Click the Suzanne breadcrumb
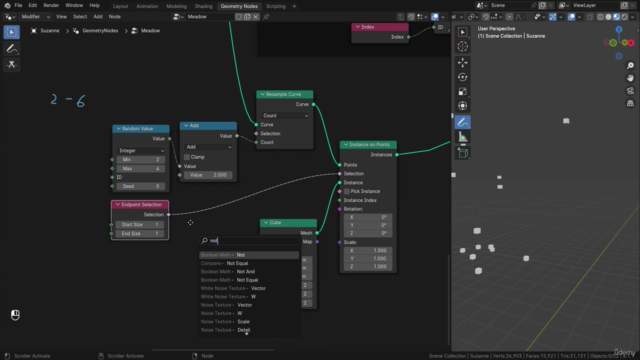 click(x=50, y=31)
